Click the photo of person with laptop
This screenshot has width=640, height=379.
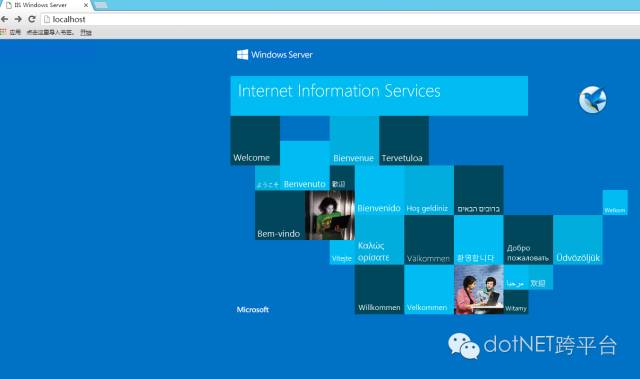(330, 215)
